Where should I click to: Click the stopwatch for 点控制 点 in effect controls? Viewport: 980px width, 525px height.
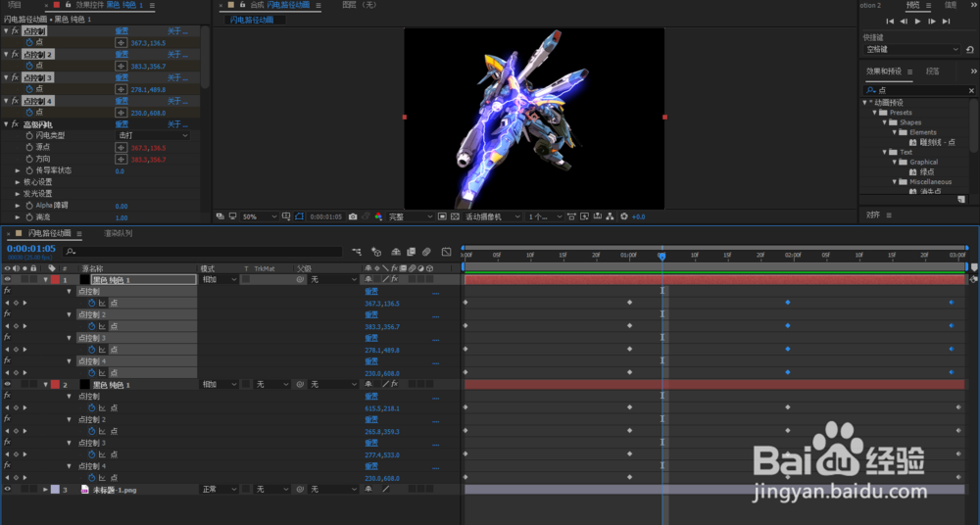pyautogui.click(x=28, y=42)
